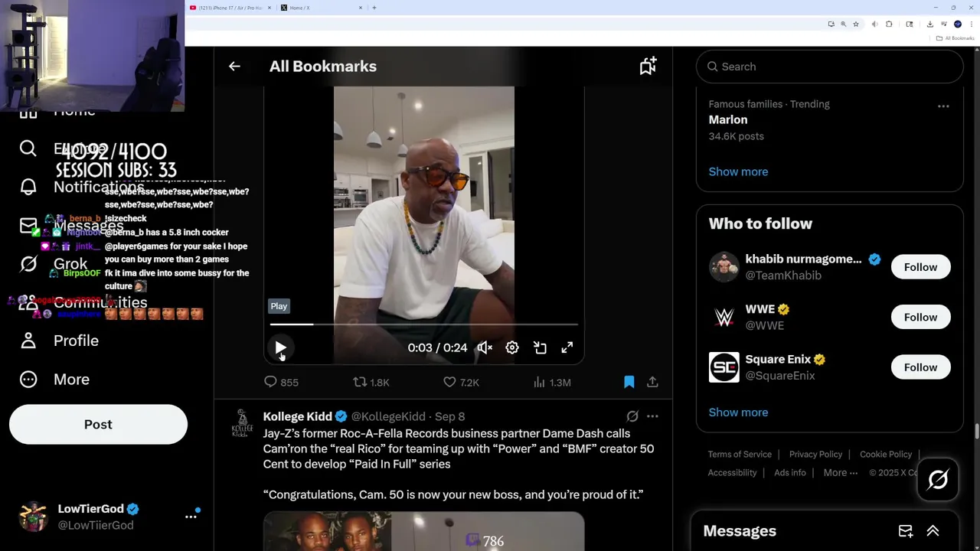Image resolution: width=980 pixels, height=551 pixels.
Task: Open video settings gear
Action: pos(512,347)
